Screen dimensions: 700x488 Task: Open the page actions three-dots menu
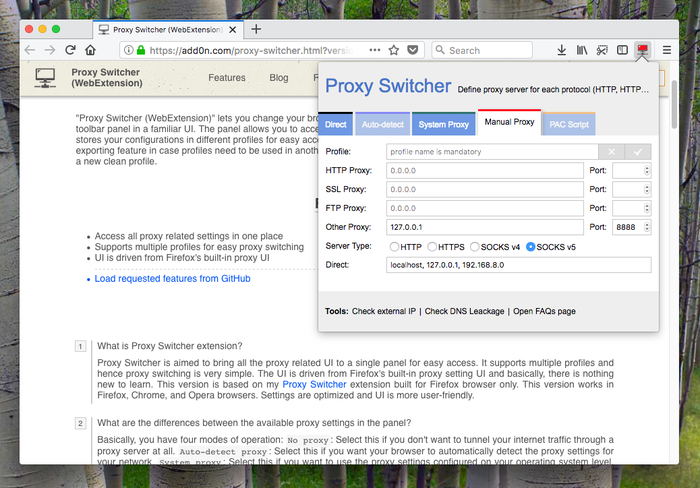point(375,50)
